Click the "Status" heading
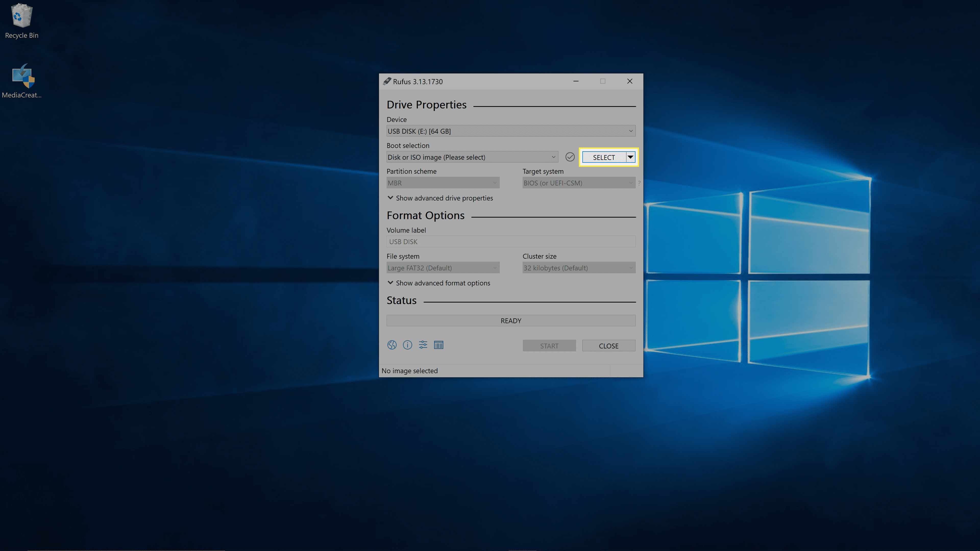The height and width of the screenshot is (551, 980). (401, 300)
